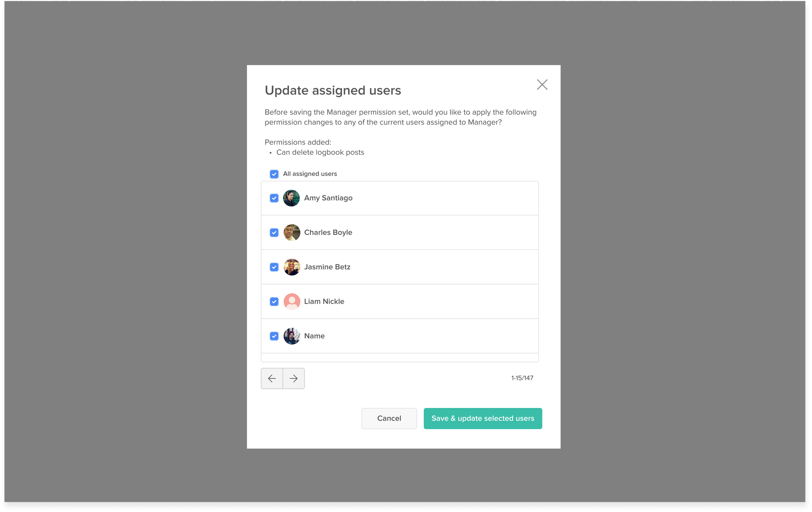Image resolution: width=812 pixels, height=512 pixels.
Task: Close the Update assigned users dialog
Action: point(542,85)
